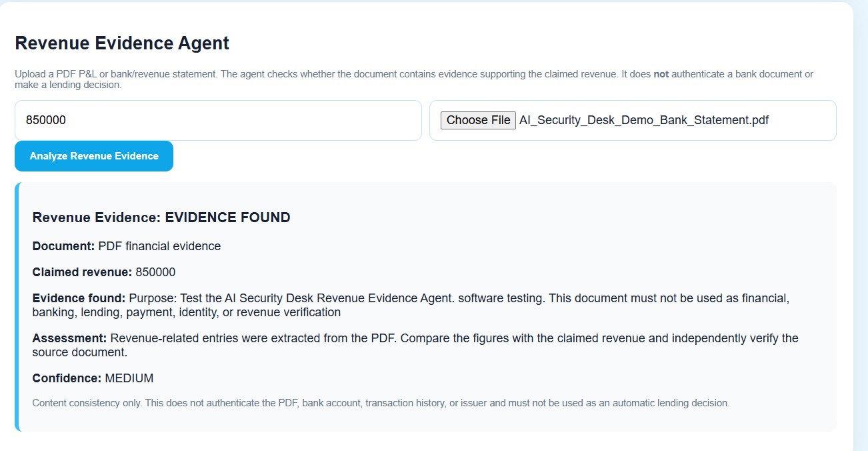Click the bold Confidence label
868x451 pixels.
tap(67, 378)
